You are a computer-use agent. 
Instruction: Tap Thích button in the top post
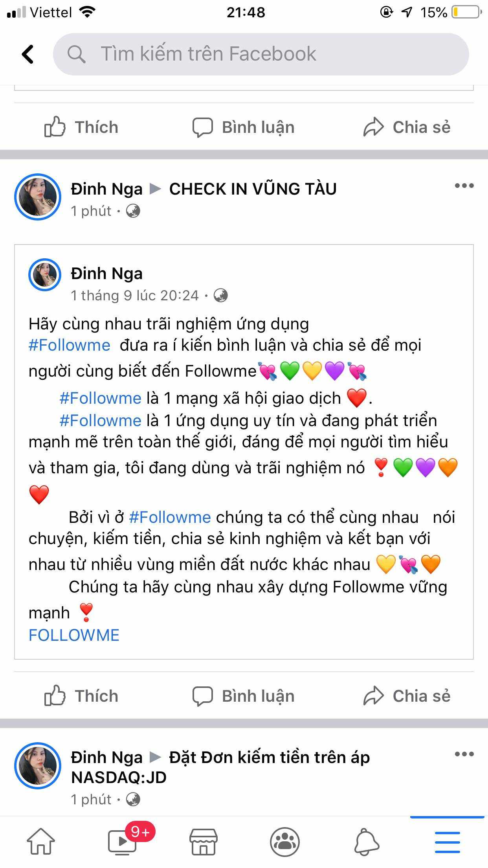[81, 127]
